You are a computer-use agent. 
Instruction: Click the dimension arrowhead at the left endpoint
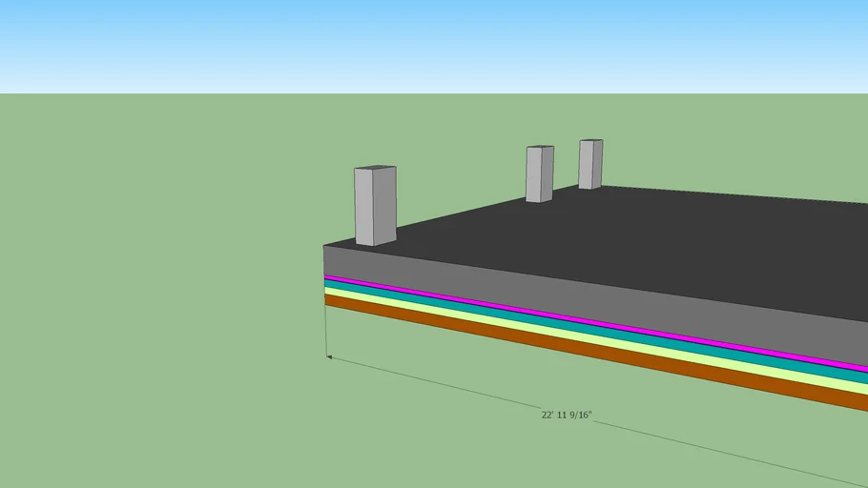click(329, 357)
